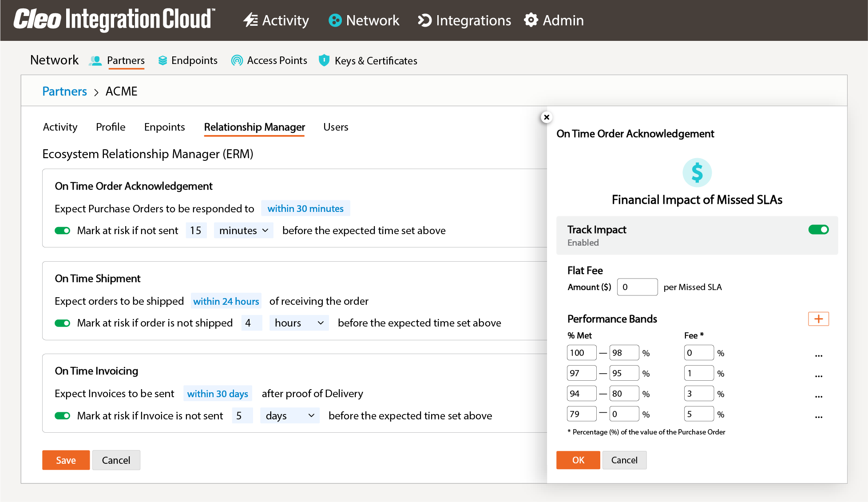Click the Keys & Certificates shield icon
Viewport: 868px width, 502px height.
(x=324, y=60)
